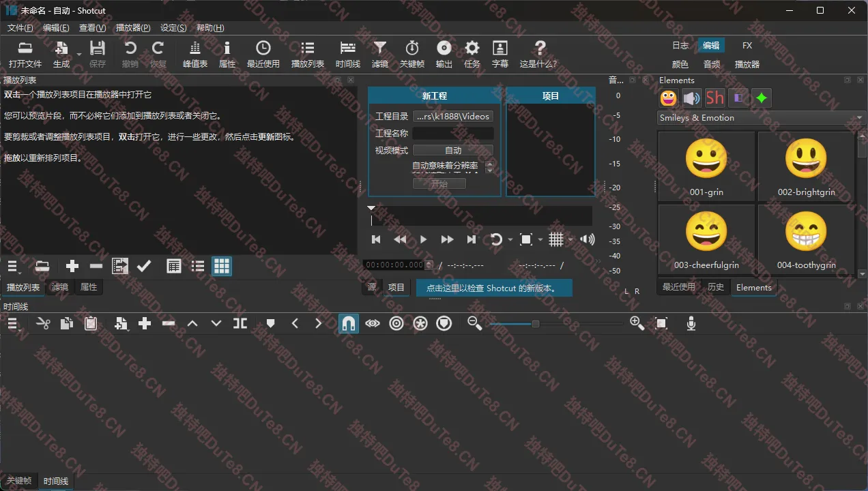Select the FX layout button
The image size is (868, 491).
pyautogui.click(x=747, y=46)
